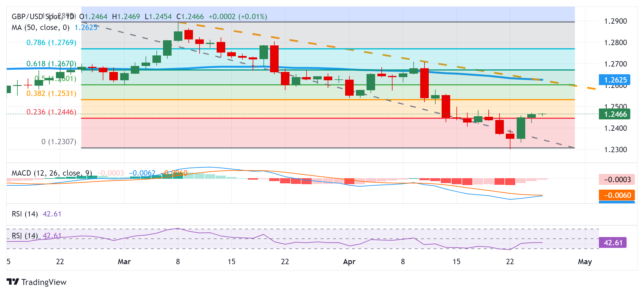Click the Mar date marker on time axis
This screenshot has height=293, width=644.
124,262
